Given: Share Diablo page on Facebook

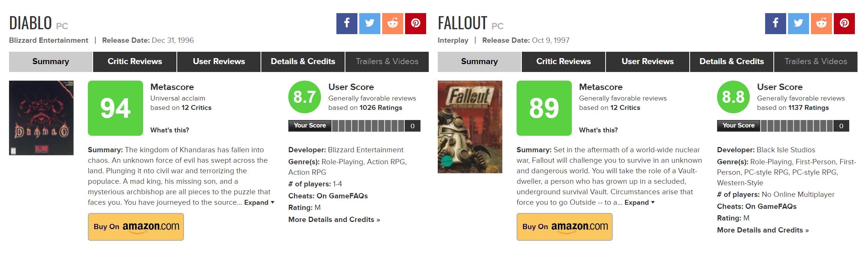Looking at the screenshot, I should point(347,23).
